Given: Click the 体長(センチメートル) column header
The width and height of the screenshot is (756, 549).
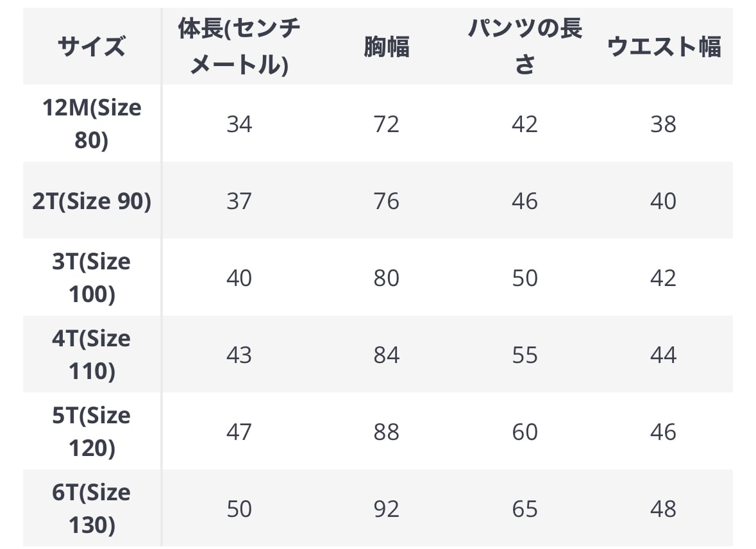Looking at the screenshot, I should [239, 47].
